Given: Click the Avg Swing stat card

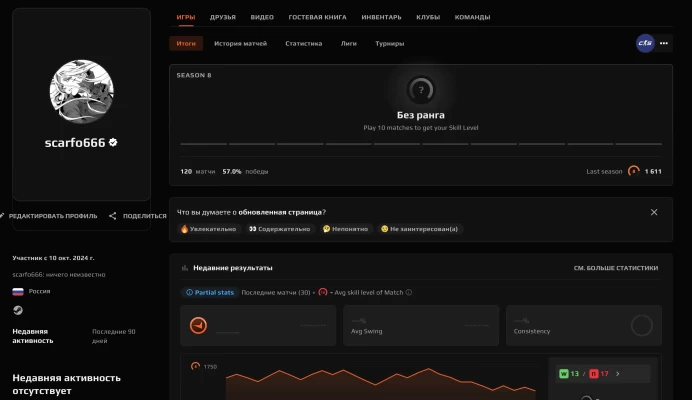Looking at the screenshot, I should pyautogui.click(x=421, y=325).
